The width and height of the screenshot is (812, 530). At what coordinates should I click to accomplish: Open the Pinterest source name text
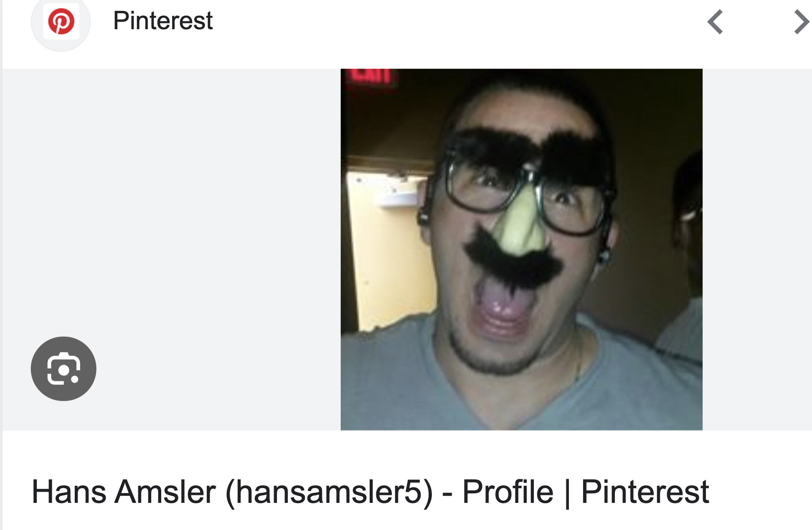click(x=163, y=20)
